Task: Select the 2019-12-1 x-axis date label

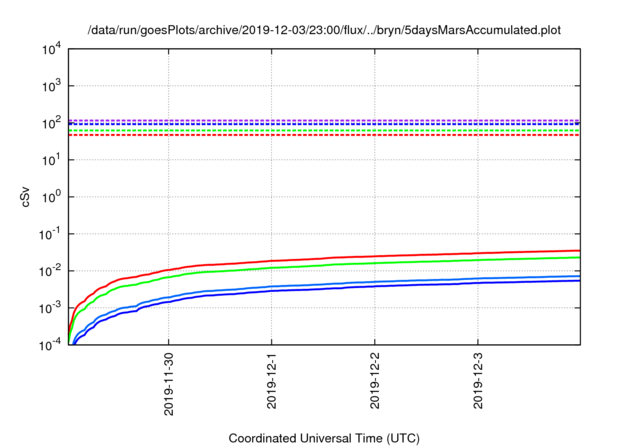Action: (x=271, y=381)
